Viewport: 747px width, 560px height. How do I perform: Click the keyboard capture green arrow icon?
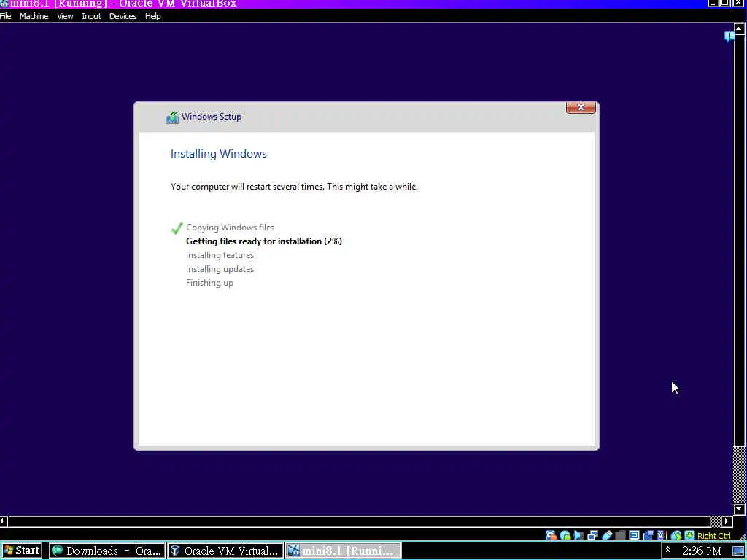coord(689,535)
